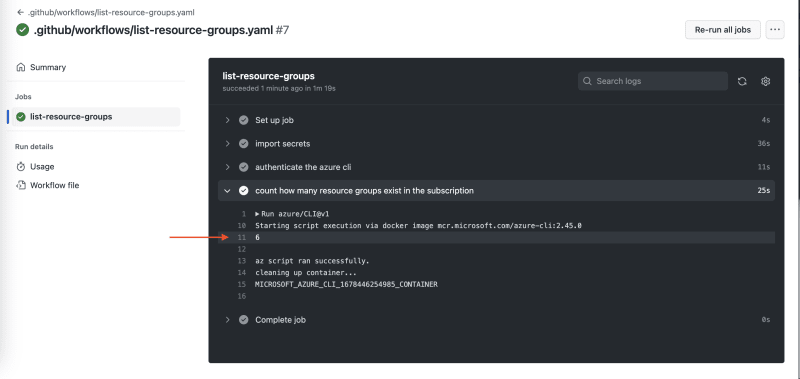Click the 'Starting script execution via docker image' line
The image size is (800, 379).
coord(418,225)
